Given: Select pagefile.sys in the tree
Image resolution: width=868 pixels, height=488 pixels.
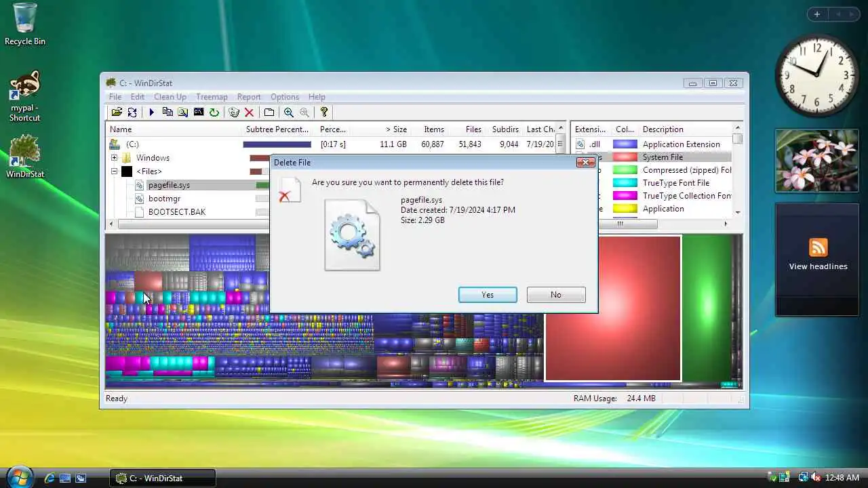Looking at the screenshot, I should (169, 185).
